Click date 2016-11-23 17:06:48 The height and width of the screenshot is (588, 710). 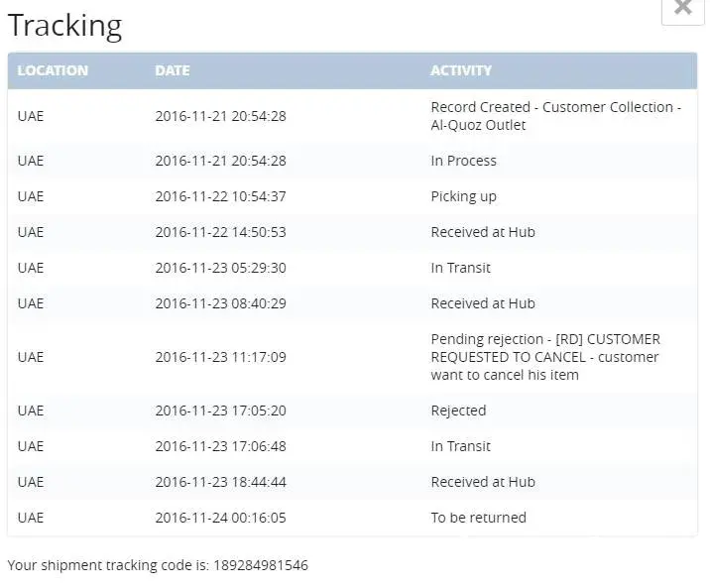click(220, 446)
